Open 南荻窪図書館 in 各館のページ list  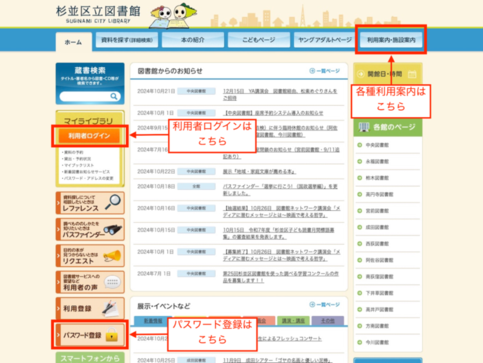pyautogui.click(x=379, y=277)
